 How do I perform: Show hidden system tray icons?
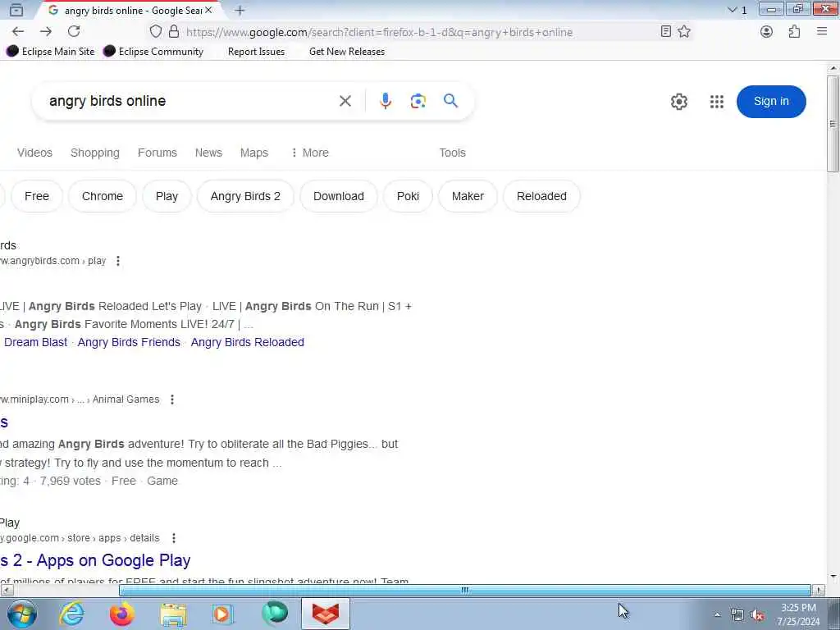tap(717, 615)
